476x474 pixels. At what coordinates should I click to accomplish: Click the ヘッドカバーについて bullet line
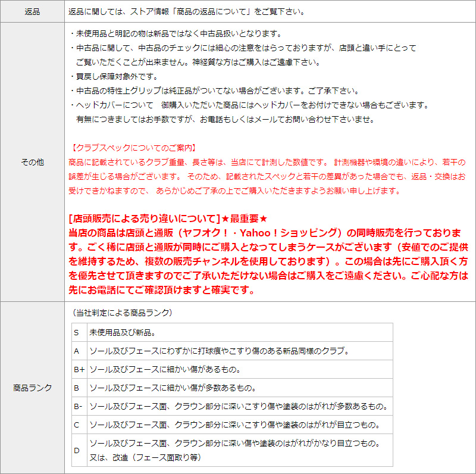click(249, 105)
